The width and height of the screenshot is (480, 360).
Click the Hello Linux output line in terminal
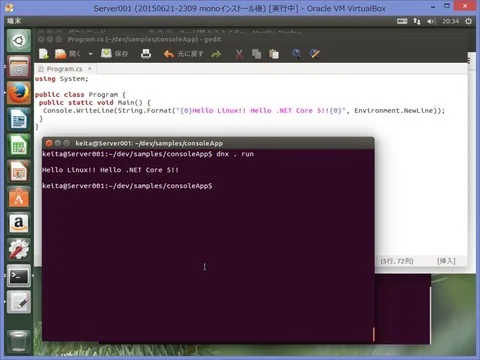point(110,170)
